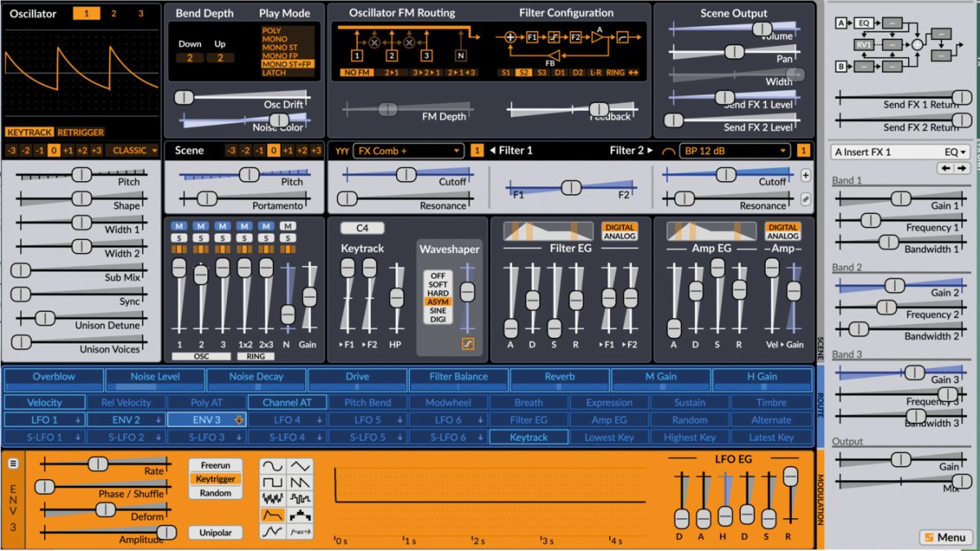Viewport: 980px width, 551px height.
Task: Open the S-LFO 6 modulator arrow menu
Action: (x=482, y=438)
